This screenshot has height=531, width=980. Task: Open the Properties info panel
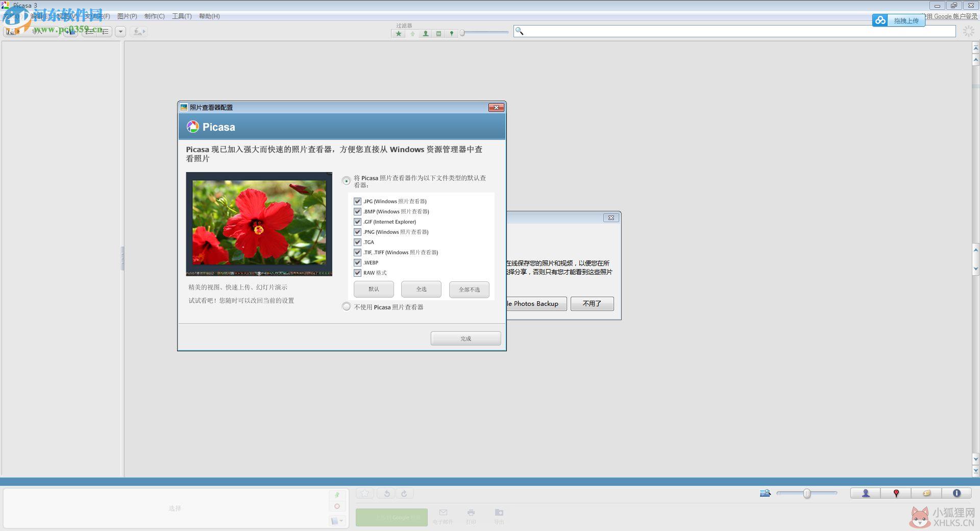[x=957, y=493]
